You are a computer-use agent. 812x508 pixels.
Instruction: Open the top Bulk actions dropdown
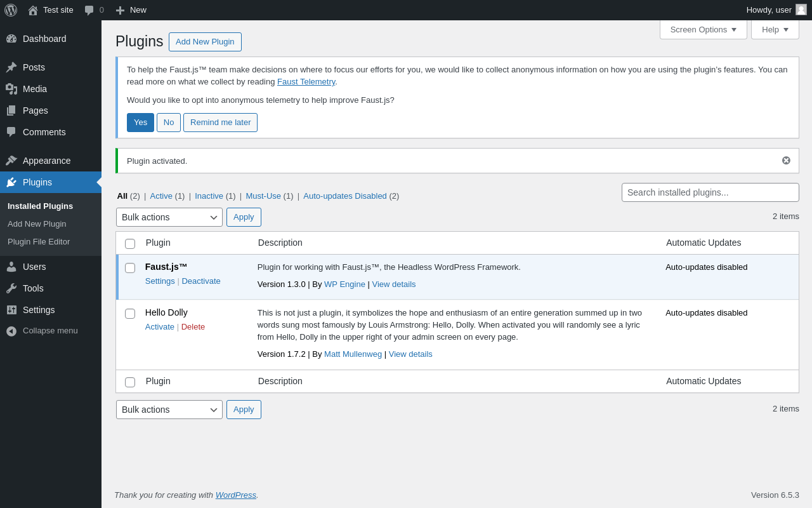(169, 217)
